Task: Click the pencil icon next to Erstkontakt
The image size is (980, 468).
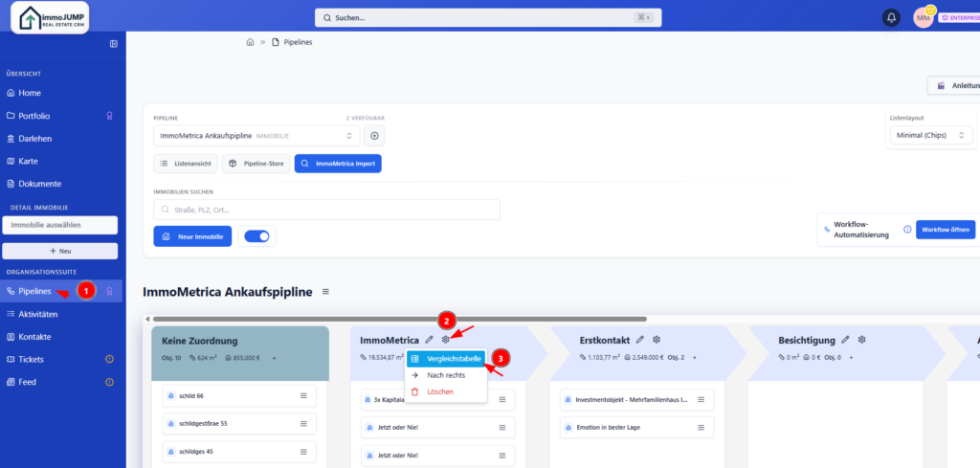Action: (640, 340)
